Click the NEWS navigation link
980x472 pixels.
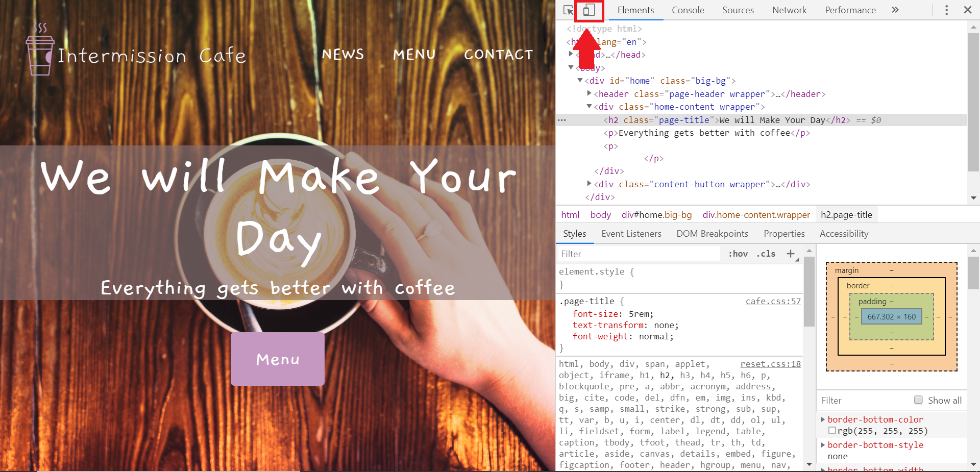point(342,55)
